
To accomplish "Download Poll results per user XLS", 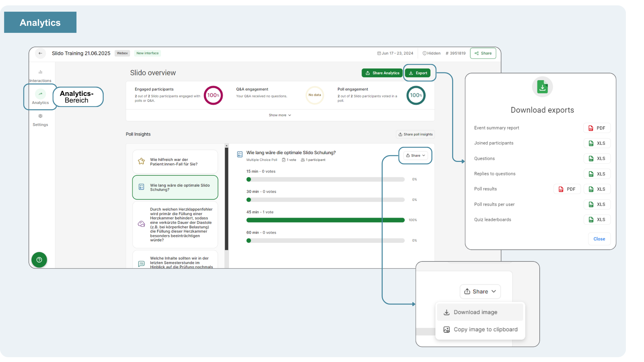I will (x=597, y=204).
